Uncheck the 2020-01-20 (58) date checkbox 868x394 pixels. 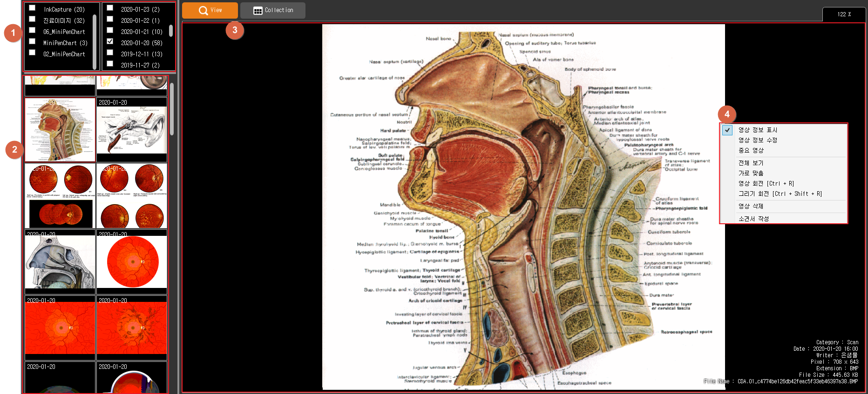[x=110, y=41]
